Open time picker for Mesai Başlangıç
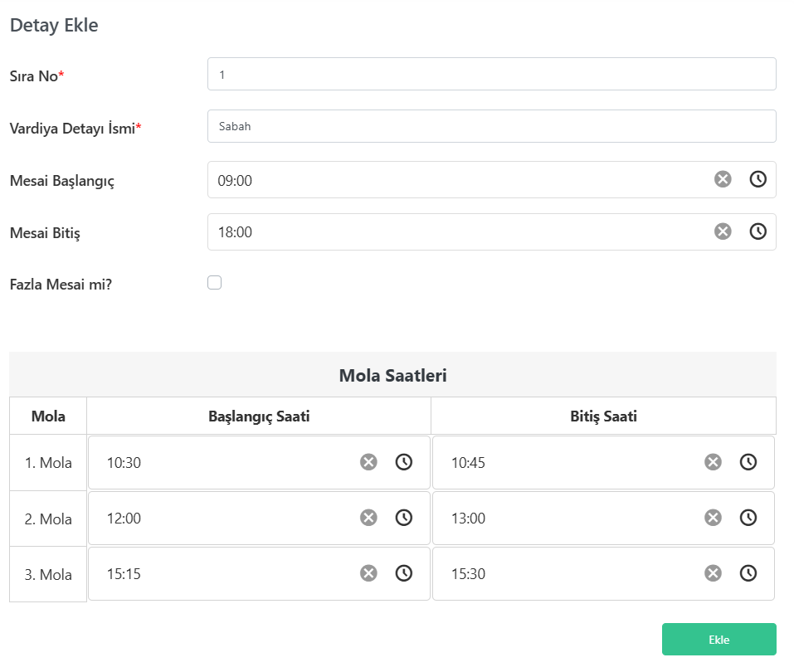The image size is (794, 672). coord(758,179)
